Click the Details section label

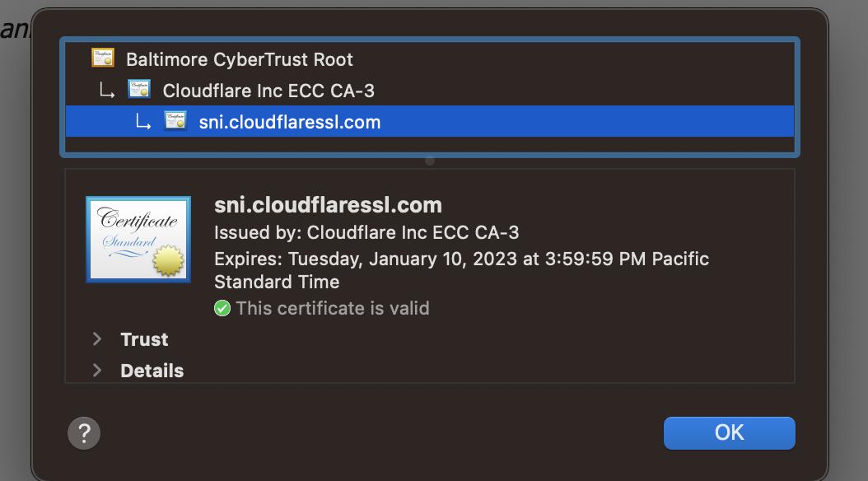point(152,371)
